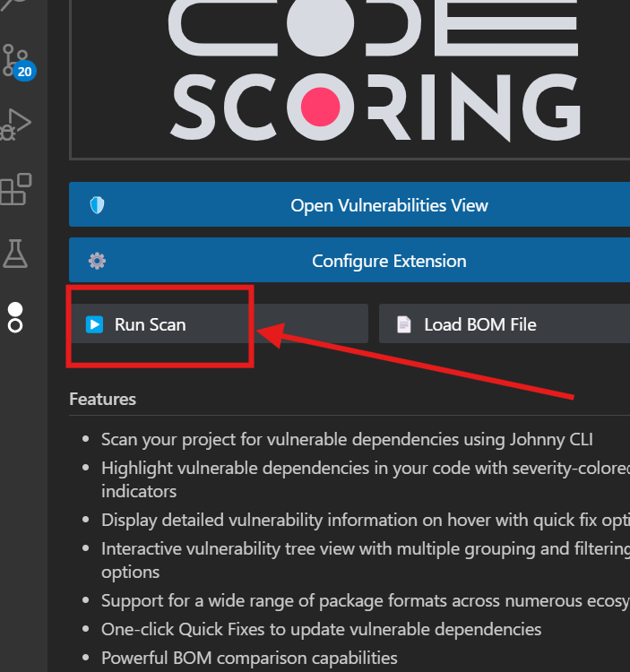The width and height of the screenshot is (630, 672).
Task: Click the Configure Extension button
Action: click(x=350, y=260)
